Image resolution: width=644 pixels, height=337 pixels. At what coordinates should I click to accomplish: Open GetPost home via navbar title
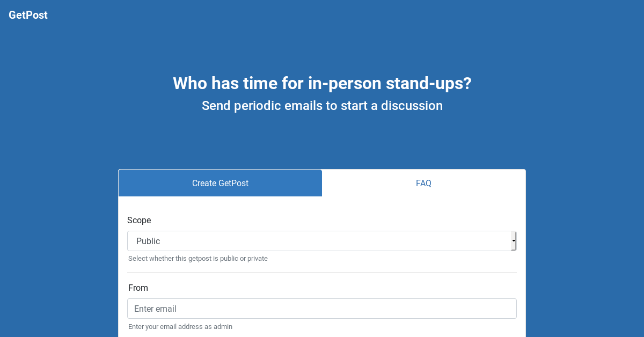point(28,15)
